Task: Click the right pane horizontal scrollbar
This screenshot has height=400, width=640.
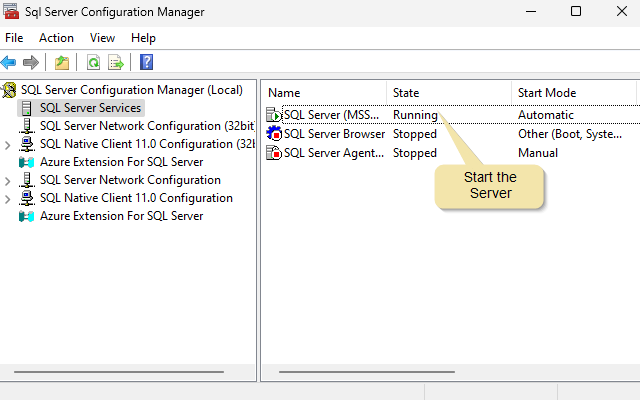Action: coord(367,372)
